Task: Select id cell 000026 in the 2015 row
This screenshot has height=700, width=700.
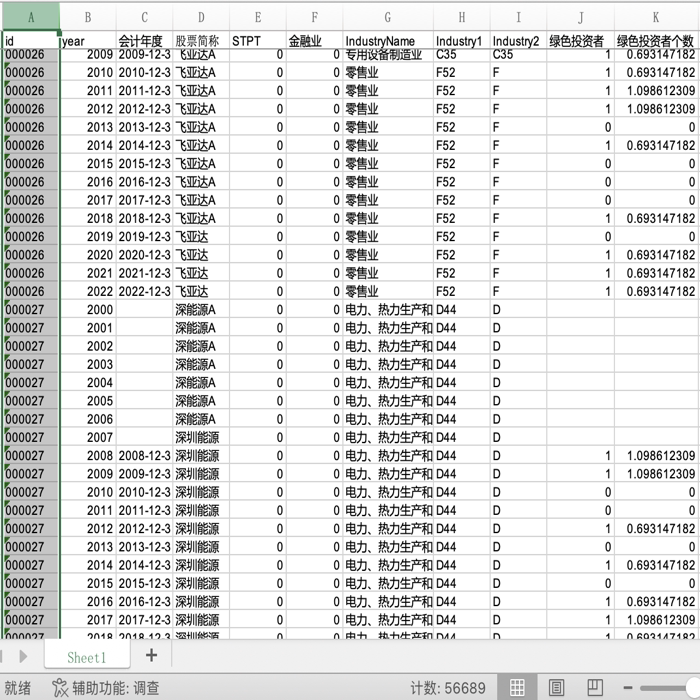Action: (x=31, y=164)
